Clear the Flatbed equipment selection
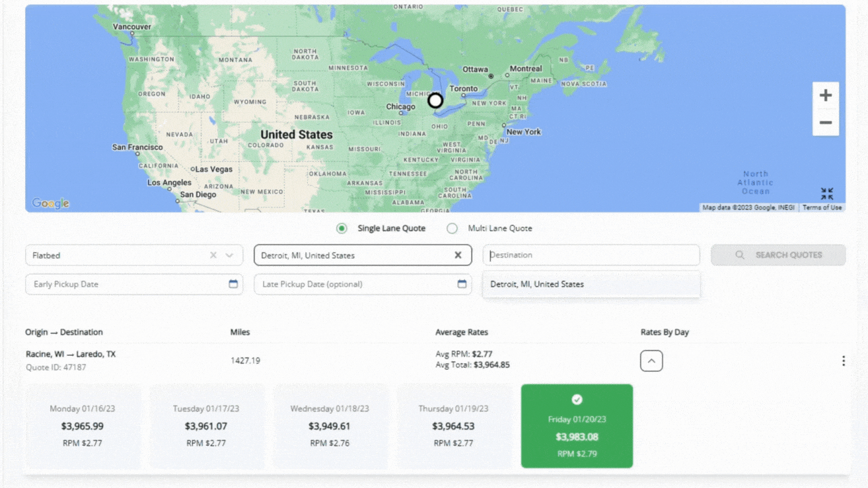This screenshot has width=868, height=488. tap(213, 255)
